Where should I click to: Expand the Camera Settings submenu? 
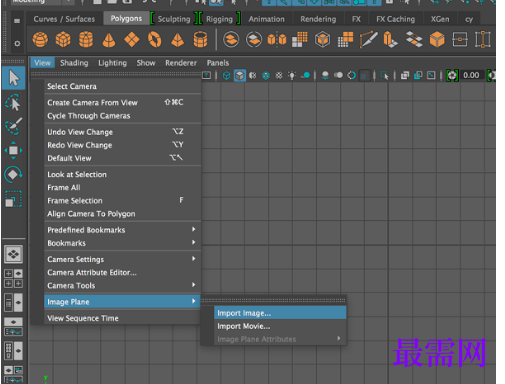[122, 259]
